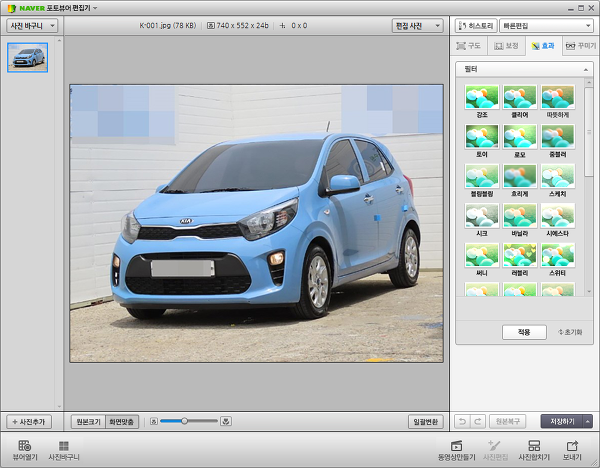Toggle 원본크기 original size view
Viewport: 600px width, 468px height.
tap(88, 422)
